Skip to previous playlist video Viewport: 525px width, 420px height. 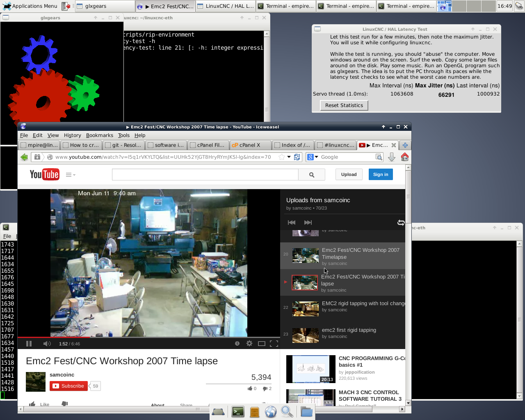(292, 222)
